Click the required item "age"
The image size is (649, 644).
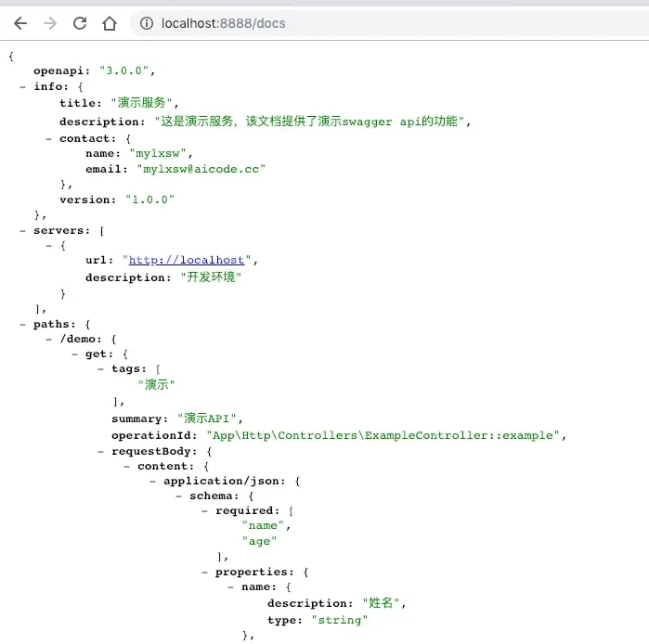[259, 541]
